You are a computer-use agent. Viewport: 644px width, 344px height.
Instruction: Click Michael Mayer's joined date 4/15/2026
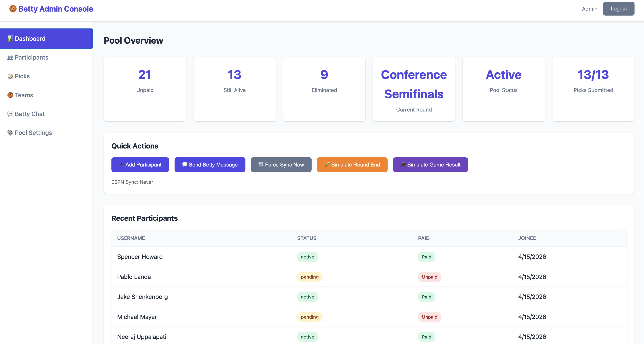(532, 317)
